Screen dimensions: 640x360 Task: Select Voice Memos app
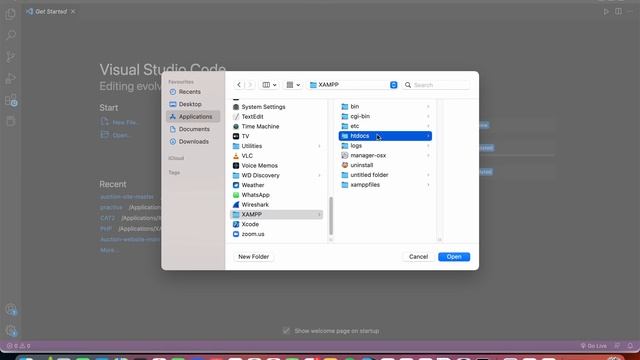[277, 166]
